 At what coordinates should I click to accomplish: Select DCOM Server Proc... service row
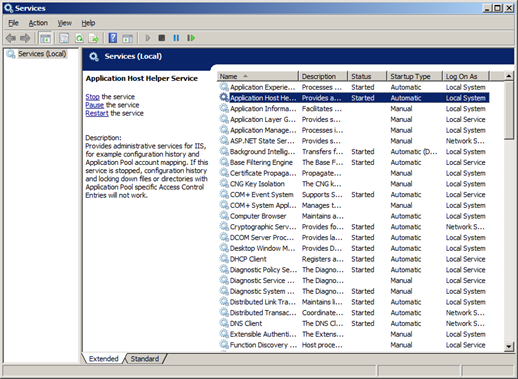pyautogui.click(x=354, y=237)
